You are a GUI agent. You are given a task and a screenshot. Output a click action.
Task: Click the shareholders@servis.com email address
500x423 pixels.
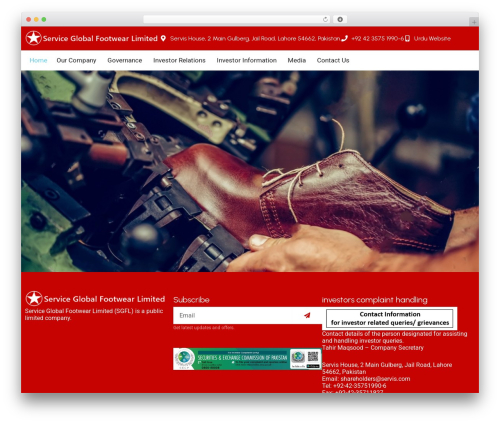click(x=375, y=379)
